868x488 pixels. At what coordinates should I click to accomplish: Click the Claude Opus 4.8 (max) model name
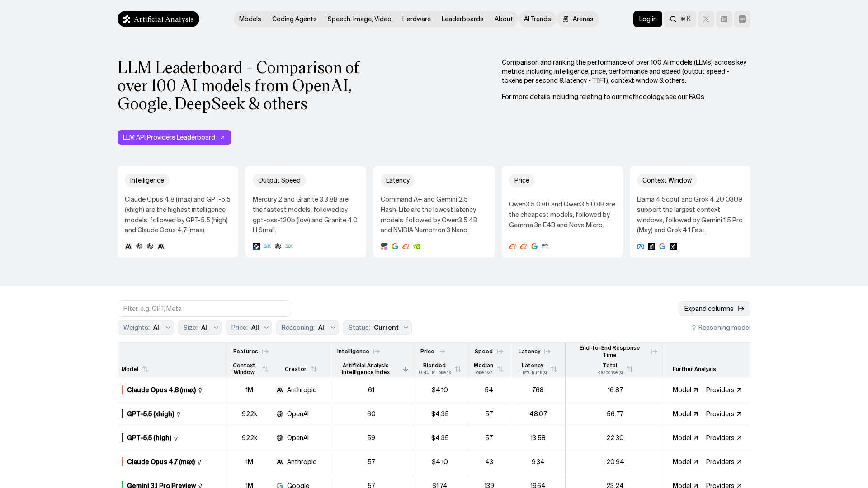point(161,390)
